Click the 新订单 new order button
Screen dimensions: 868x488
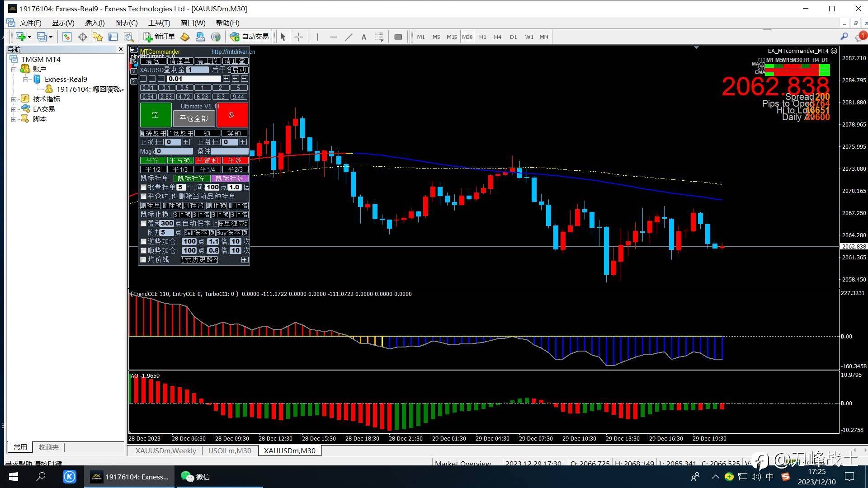coord(159,37)
